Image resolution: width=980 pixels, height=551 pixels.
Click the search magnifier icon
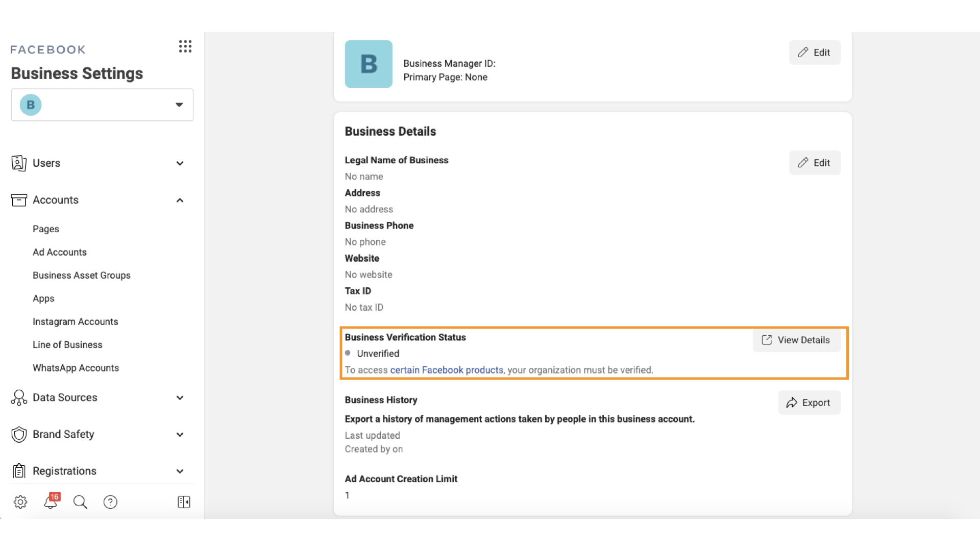pos(80,502)
